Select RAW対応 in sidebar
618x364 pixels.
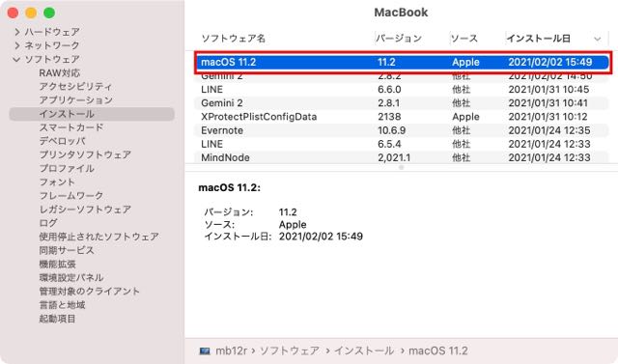[59, 72]
